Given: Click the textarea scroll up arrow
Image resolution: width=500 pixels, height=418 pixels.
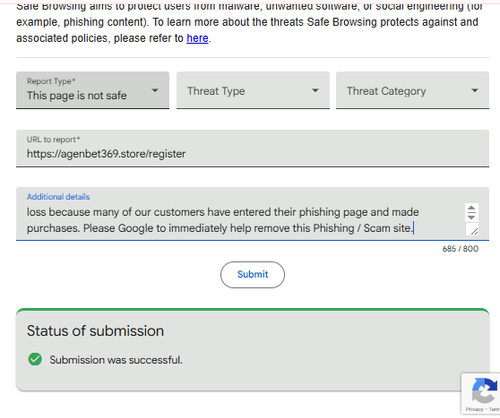Looking at the screenshot, I should coord(471,209).
